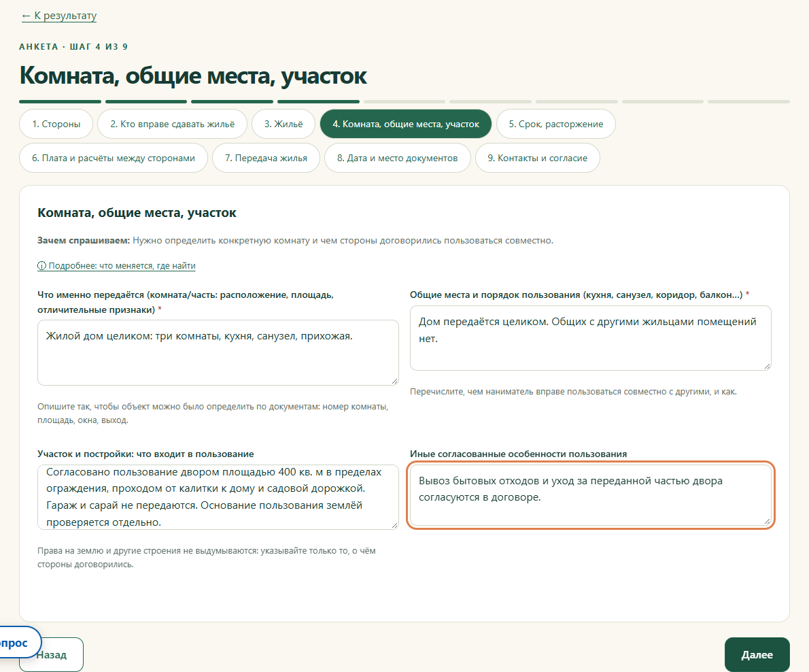809x672 pixels.
Task: Click the section heading 'Комната, общие места, участок'
Action: (137, 213)
